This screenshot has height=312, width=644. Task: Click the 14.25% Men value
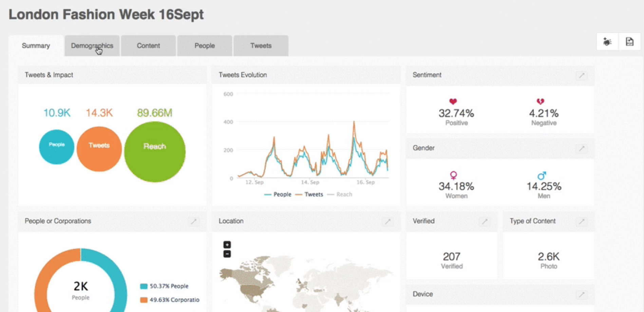click(544, 186)
